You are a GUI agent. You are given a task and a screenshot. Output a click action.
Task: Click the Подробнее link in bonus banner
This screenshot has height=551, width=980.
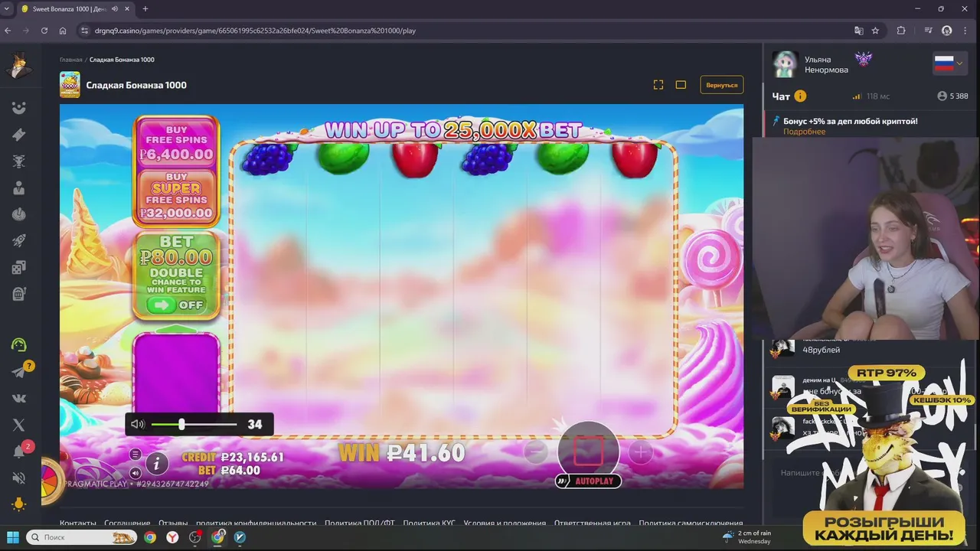(804, 132)
